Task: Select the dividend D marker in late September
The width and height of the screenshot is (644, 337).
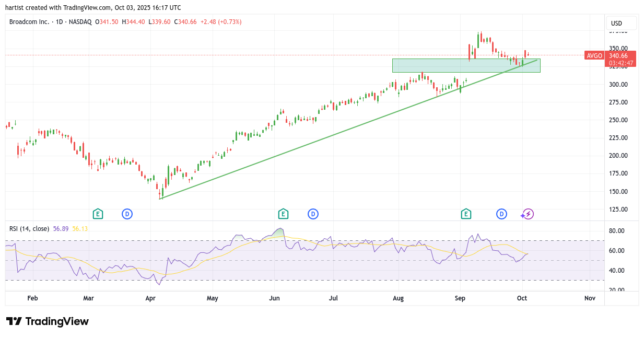Action: (x=501, y=214)
